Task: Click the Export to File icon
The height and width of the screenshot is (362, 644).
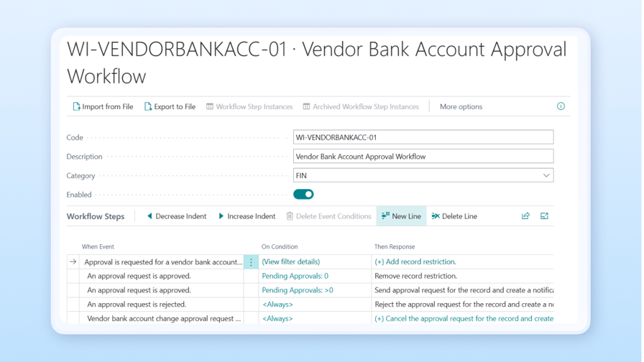Action: point(148,107)
